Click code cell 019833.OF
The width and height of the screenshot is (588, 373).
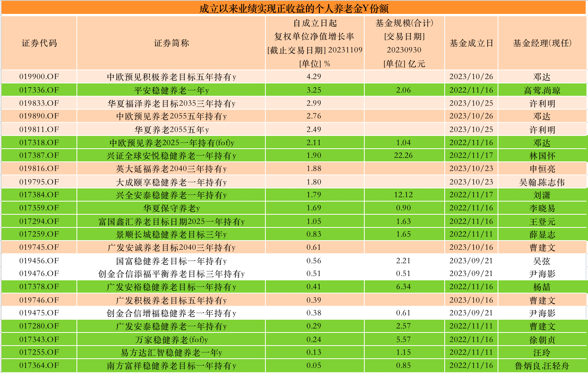click(39, 103)
